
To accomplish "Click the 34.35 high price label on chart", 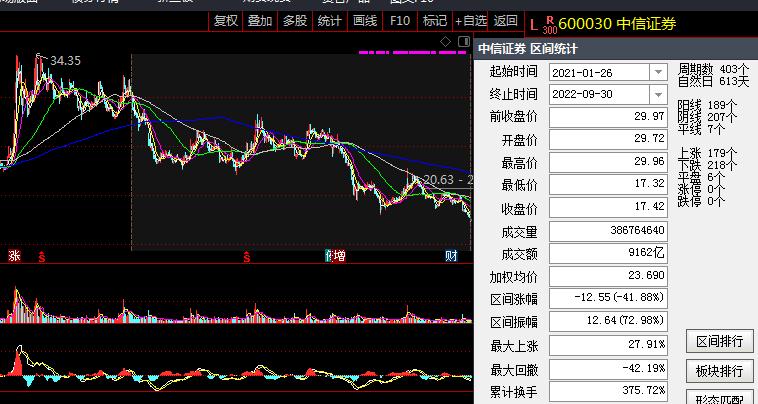I will [65, 61].
